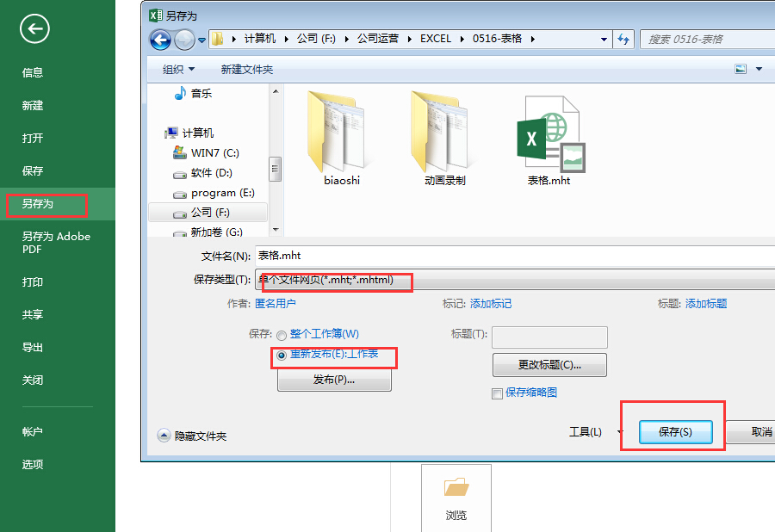Expand the 组织 dropdown menu
This screenshot has height=532, width=775.
178,70
